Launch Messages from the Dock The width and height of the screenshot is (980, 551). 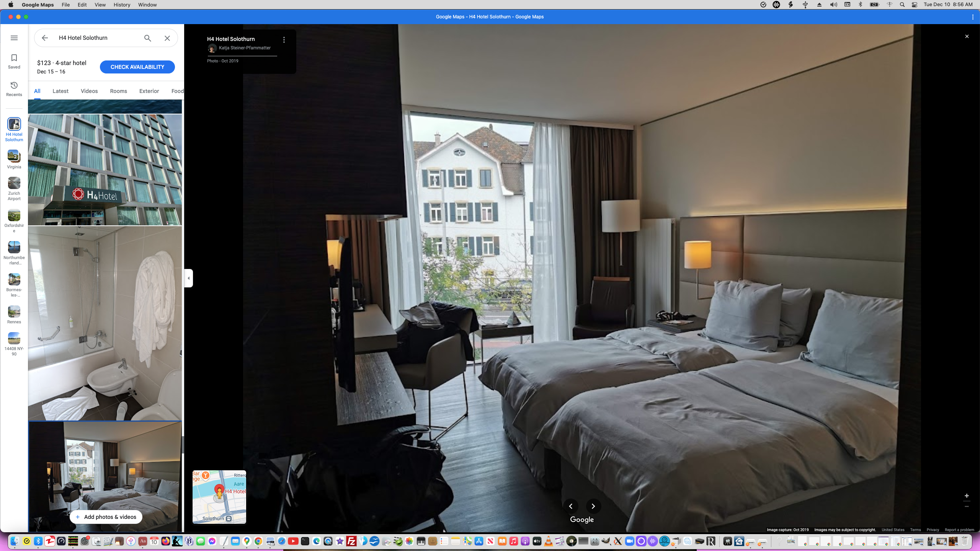pos(200,541)
